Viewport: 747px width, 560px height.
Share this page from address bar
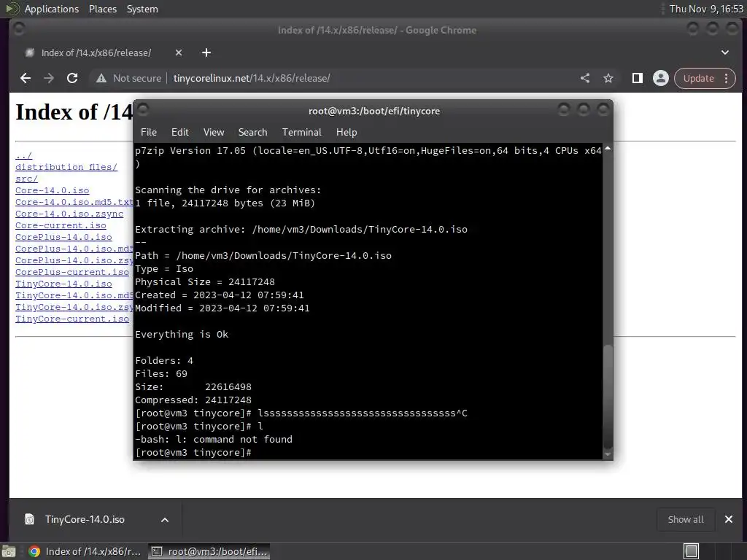[585, 78]
